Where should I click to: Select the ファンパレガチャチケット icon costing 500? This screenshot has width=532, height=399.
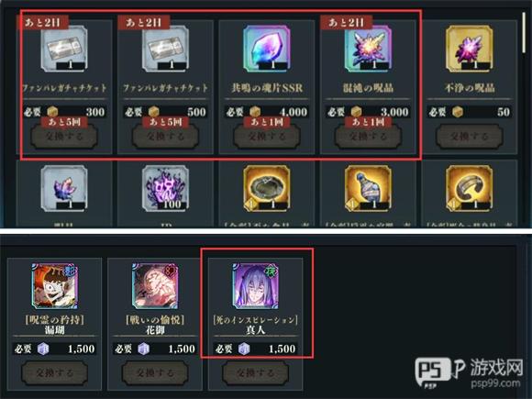tap(165, 49)
